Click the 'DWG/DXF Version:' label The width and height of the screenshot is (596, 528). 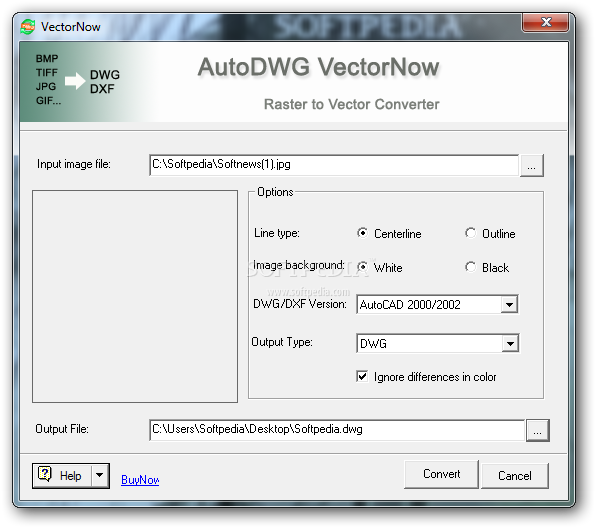[x=300, y=304]
